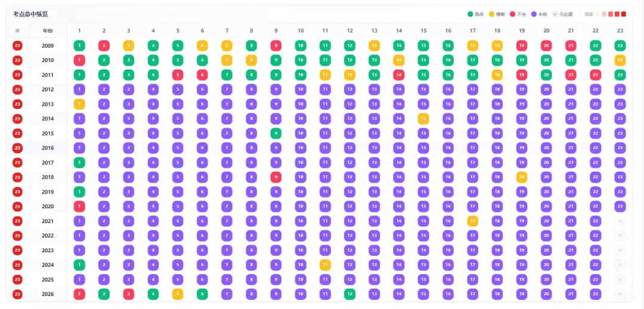Viewport: 644px width, 309px height.
Task: Click yellow question 17 in 2021 row
Action: (x=473, y=221)
